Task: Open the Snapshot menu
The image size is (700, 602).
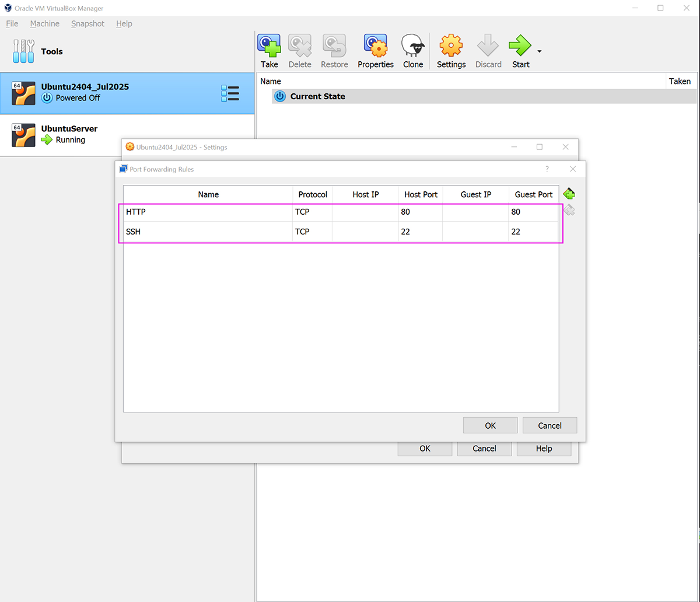Action: pyautogui.click(x=87, y=24)
